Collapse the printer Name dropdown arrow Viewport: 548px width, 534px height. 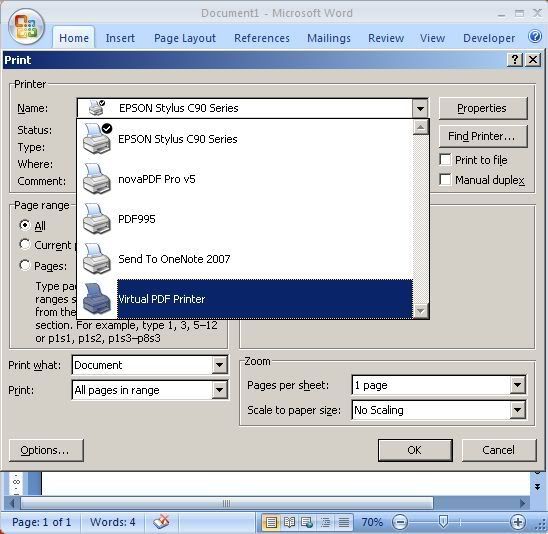(x=420, y=108)
